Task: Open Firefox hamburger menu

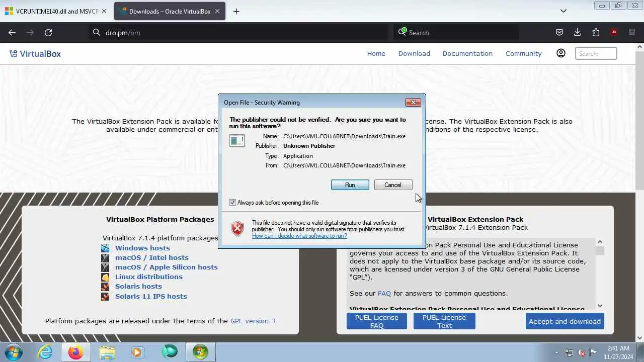Action: click(x=632, y=32)
